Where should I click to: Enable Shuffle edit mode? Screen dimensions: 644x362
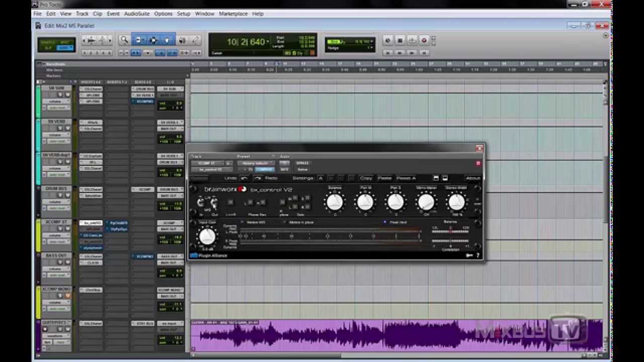(47, 42)
